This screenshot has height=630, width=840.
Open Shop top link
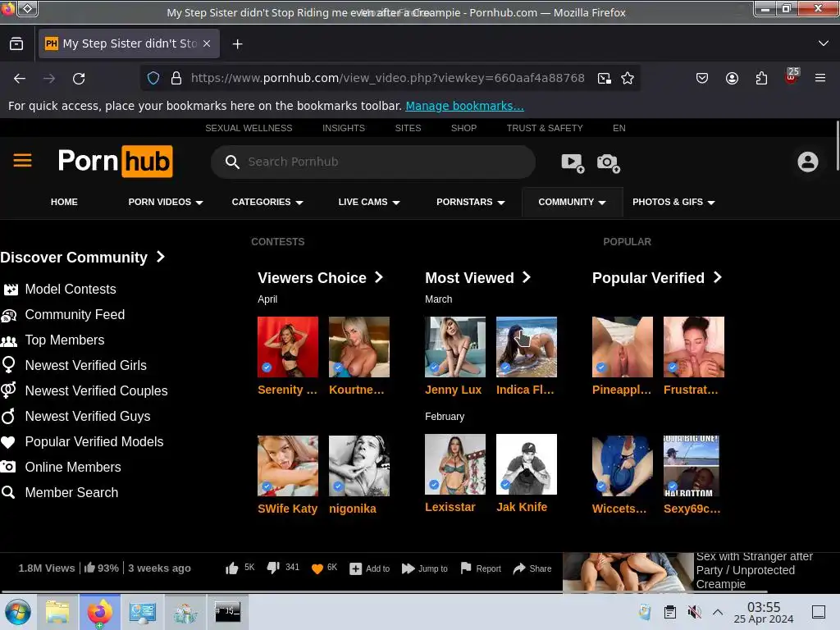pyautogui.click(x=463, y=128)
